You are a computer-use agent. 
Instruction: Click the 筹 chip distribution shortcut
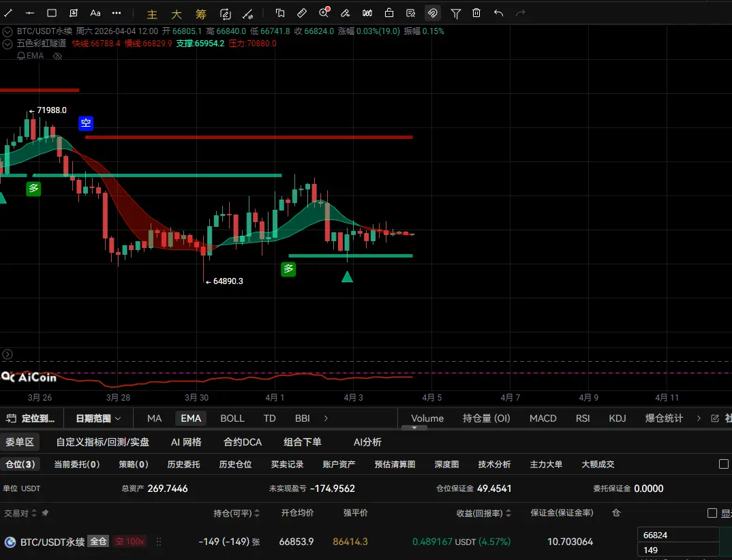coord(201,14)
